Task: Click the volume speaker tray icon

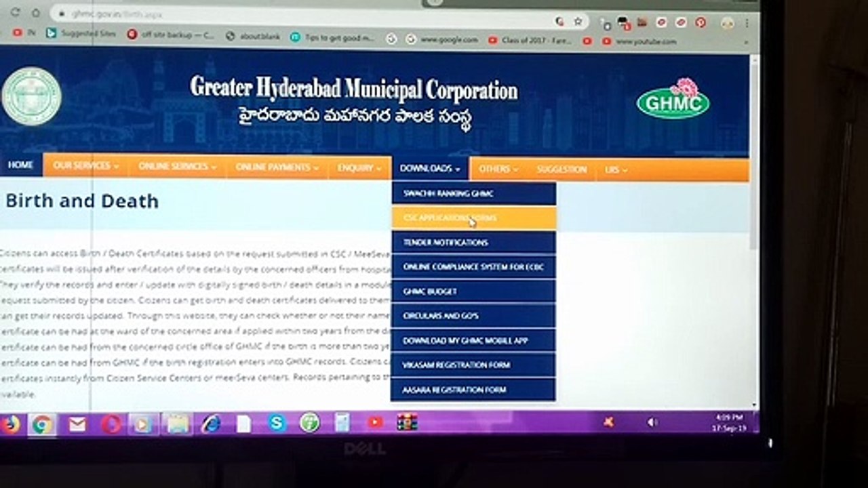Action: pyautogui.click(x=652, y=422)
